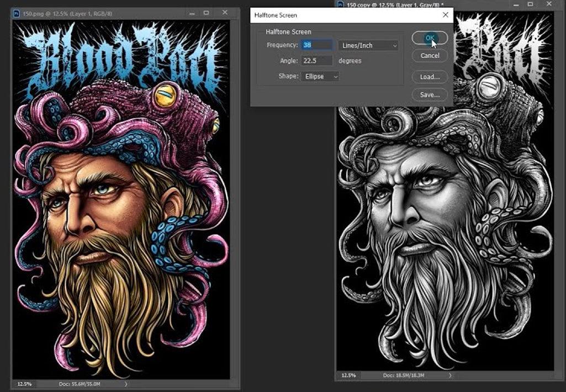Open the Lines/Inch units dropdown
This screenshot has height=392, width=566.
tap(368, 45)
